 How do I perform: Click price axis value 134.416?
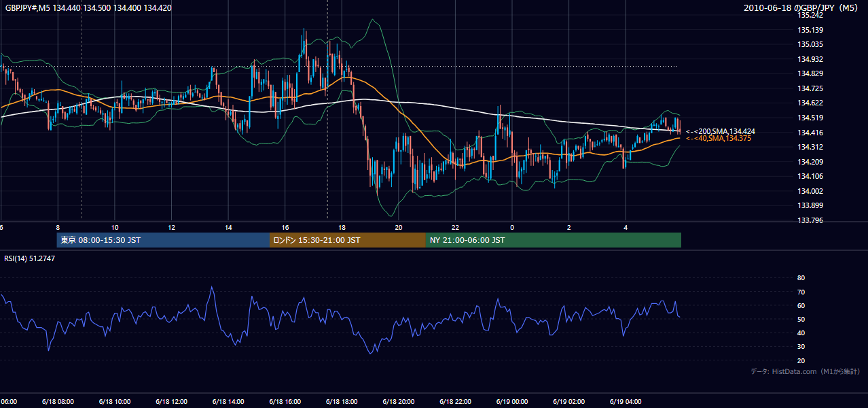point(810,133)
